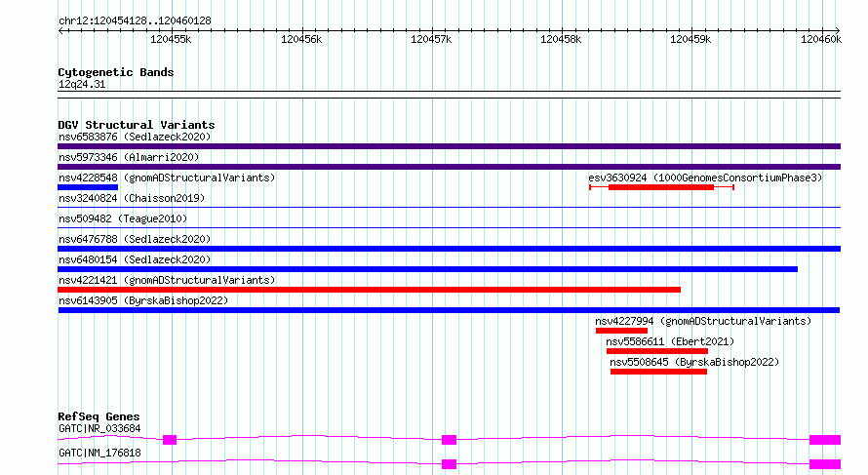
Task: Select long red bar under nsv4221421
Action: tap(369, 290)
